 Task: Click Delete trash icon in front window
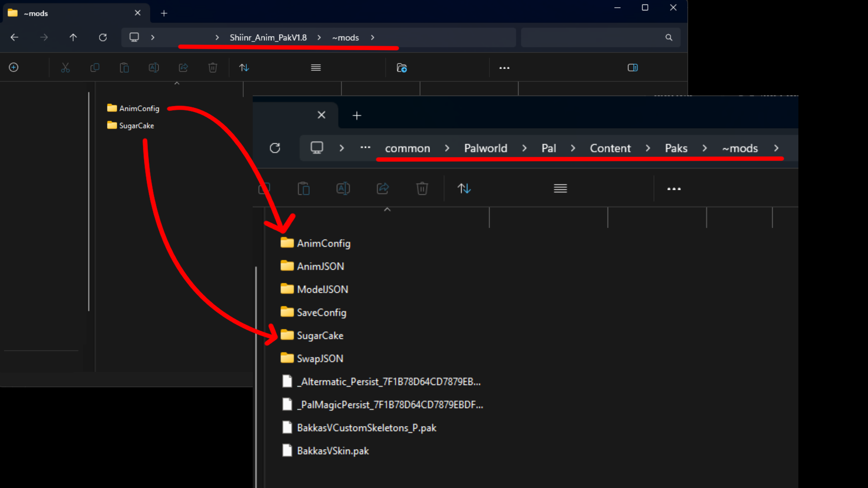pyautogui.click(x=422, y=188)
